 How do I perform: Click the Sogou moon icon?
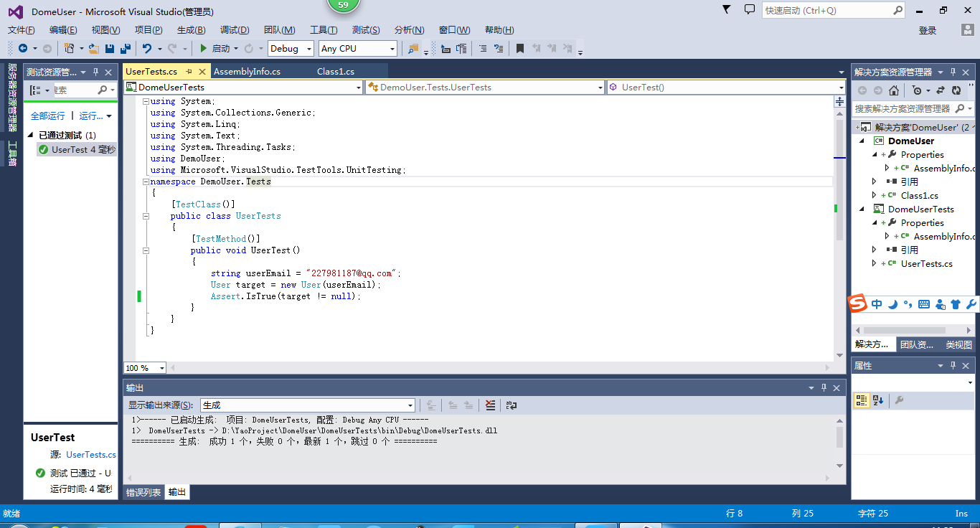pyautogui.click(x=892, y=304)
